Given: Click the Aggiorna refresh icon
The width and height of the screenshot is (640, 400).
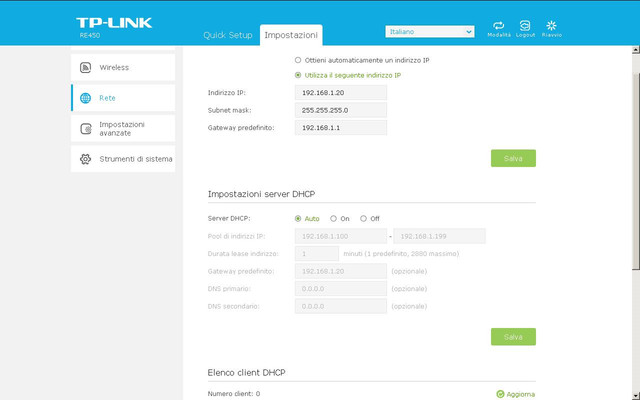Looking at the screenshot, I should point(500,394).
